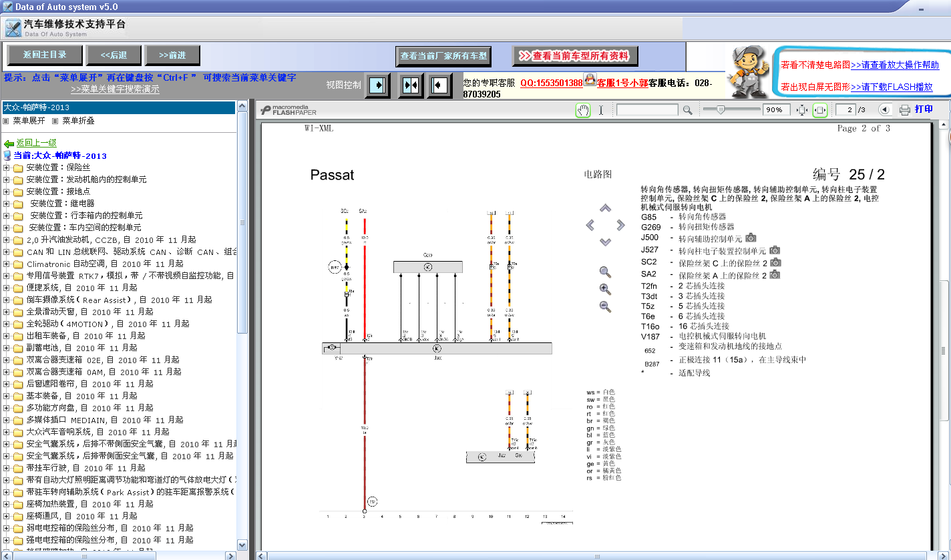Click the left tree panel vertical scrollbar
The height and width of the screenshot is (560, 951).
(x=243, y=326)
